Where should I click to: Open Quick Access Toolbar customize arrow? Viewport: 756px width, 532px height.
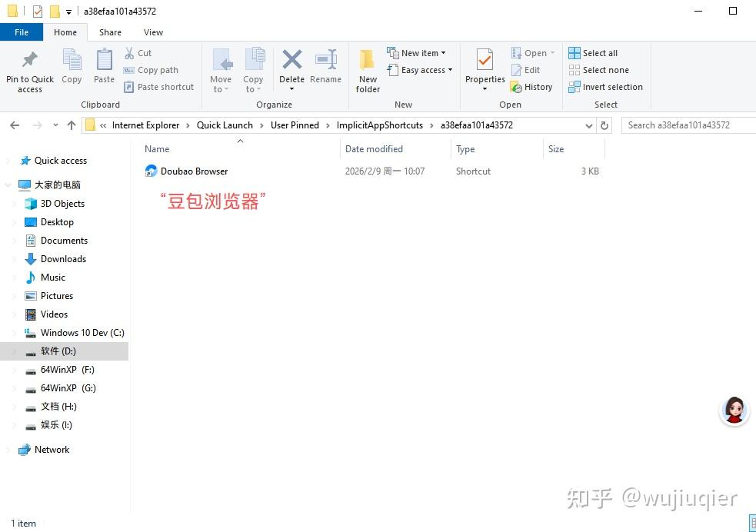tap(68, 12)
